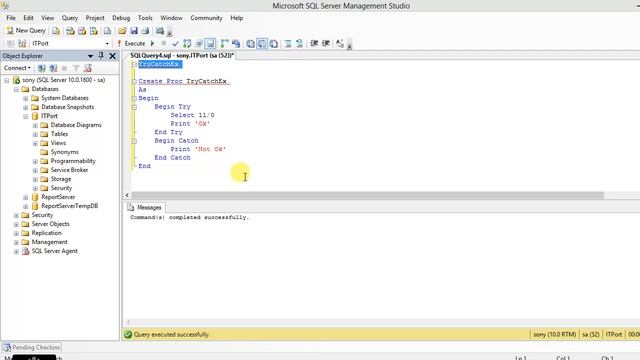Screen dimensions: 640x360
Task: Comment out the selected lines
Action: pyautogui.click(x=288, y=43)
